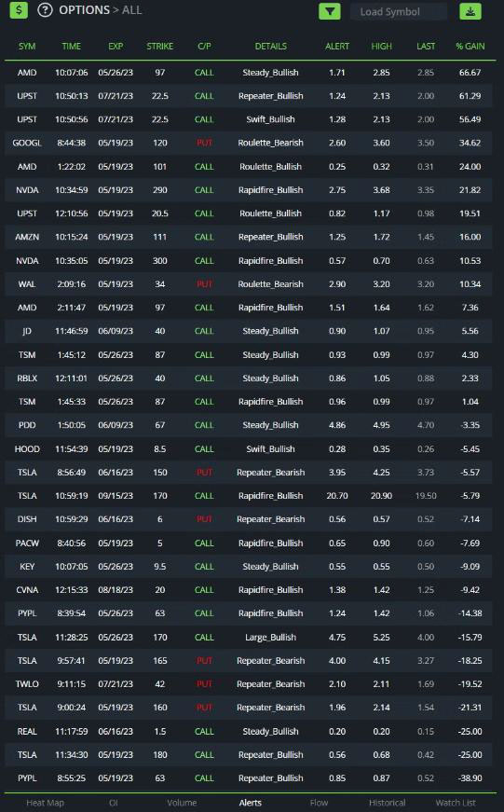Viewport: 504px width, 812px height.
Task: Select the KEY symbol cell
Action: coord(27,567)
